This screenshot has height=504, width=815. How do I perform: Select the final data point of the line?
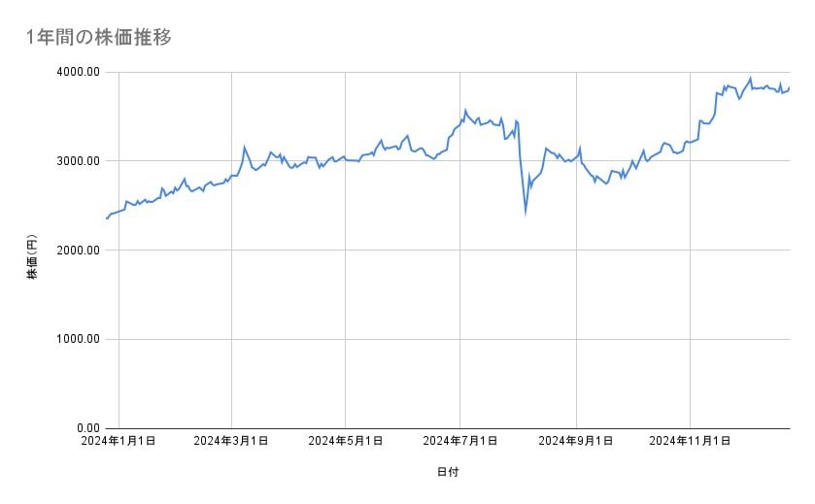[789, 88]
